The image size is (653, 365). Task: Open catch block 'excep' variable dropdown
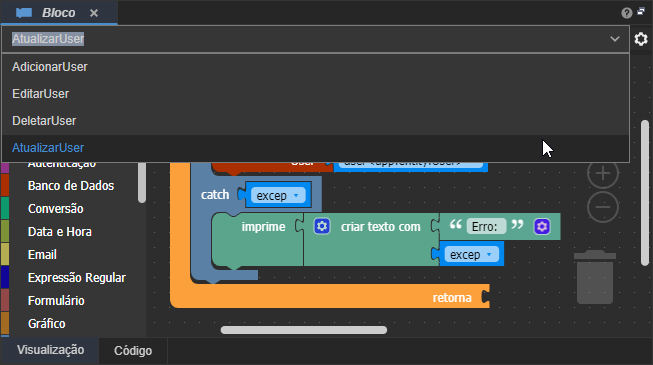tap(278, 195)
